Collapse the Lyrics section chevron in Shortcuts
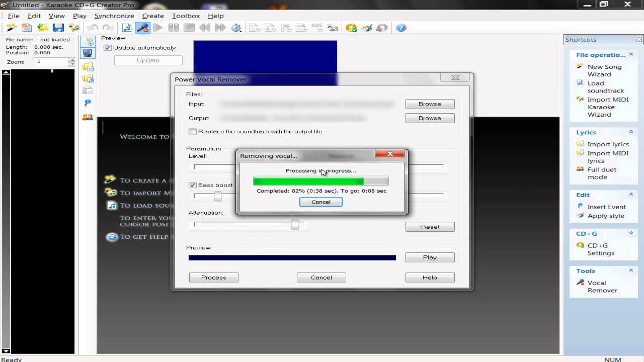The image size is (644, 362). (x=631, y=132)
